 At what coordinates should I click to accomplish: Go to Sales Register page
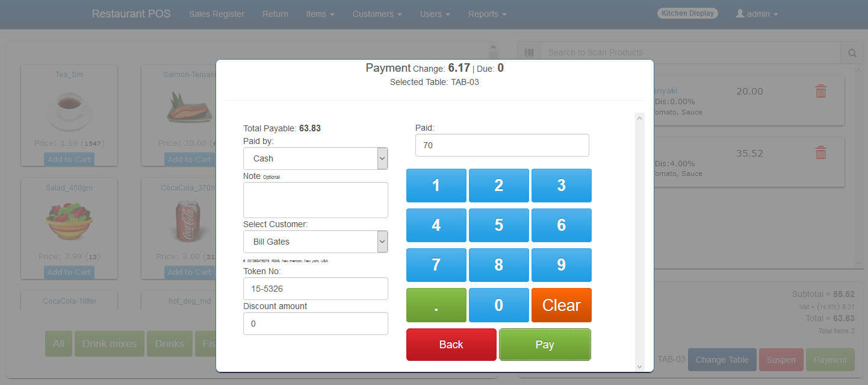pyautogui.click(x=217, y=14)
